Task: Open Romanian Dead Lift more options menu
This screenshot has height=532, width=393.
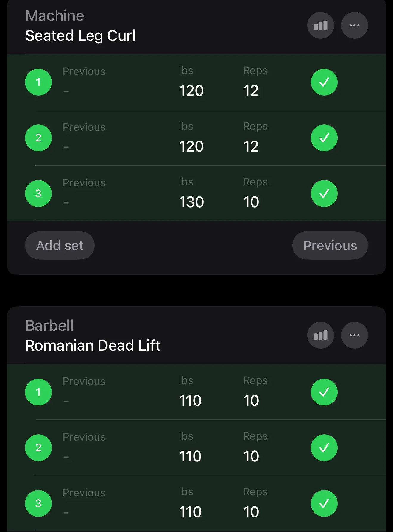Action: pyautogui.click(x=354, y=336)
